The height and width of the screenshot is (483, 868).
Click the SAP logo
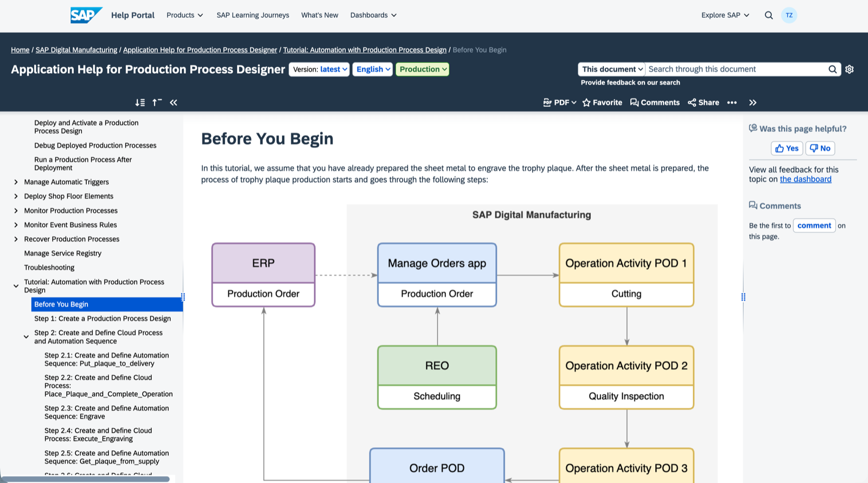pyautogui.click(x=86, y=15)
